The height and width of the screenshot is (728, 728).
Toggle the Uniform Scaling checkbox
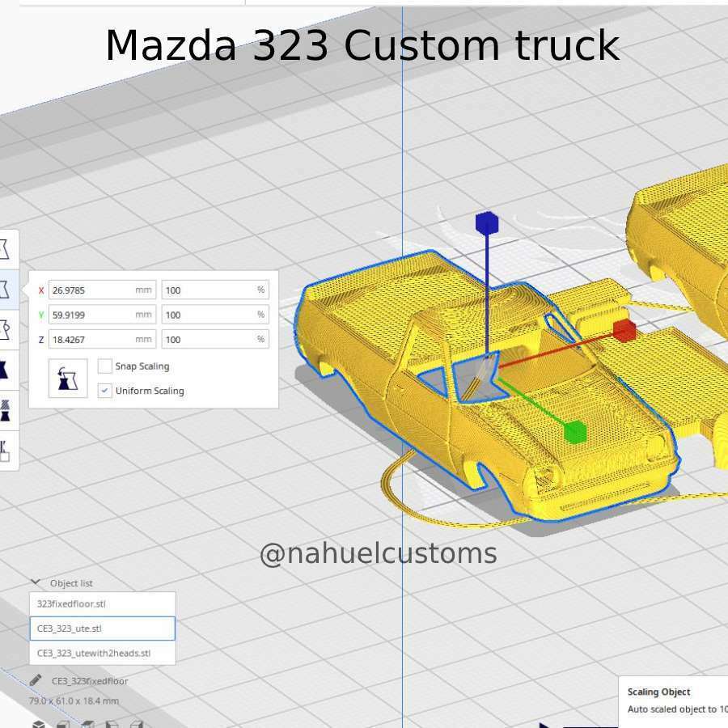tap(105, 391)
